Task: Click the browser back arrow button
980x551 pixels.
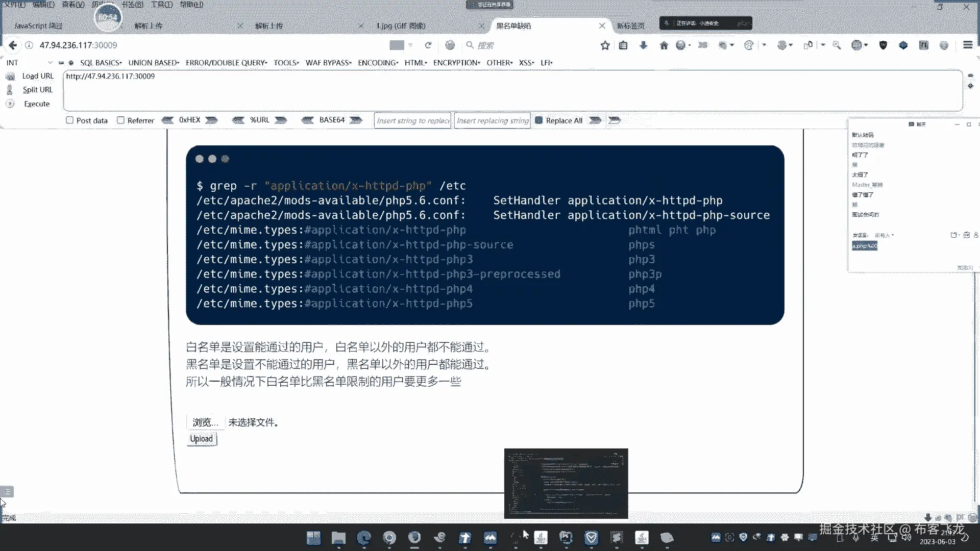Action: click(x=13, y=45)
